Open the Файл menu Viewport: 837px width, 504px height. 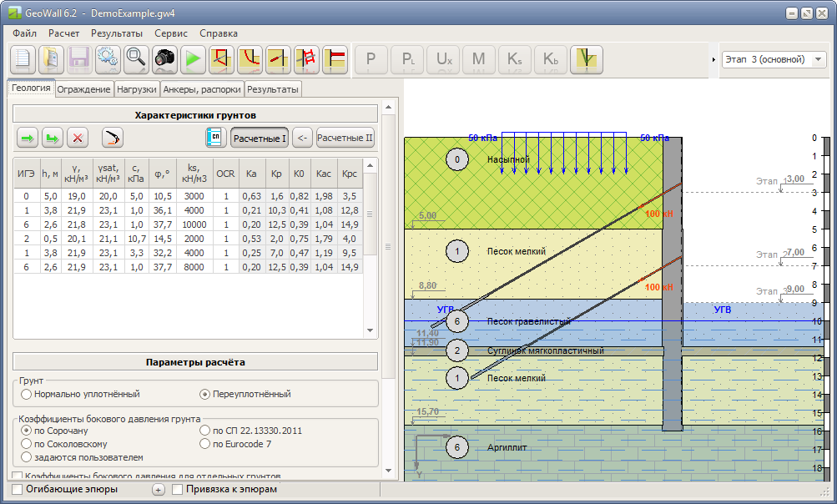24,33
